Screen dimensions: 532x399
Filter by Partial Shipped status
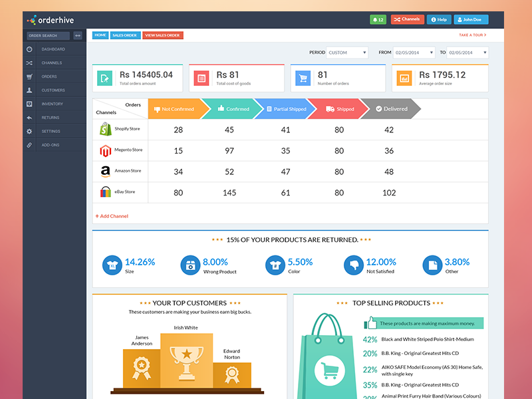point(287,109)
